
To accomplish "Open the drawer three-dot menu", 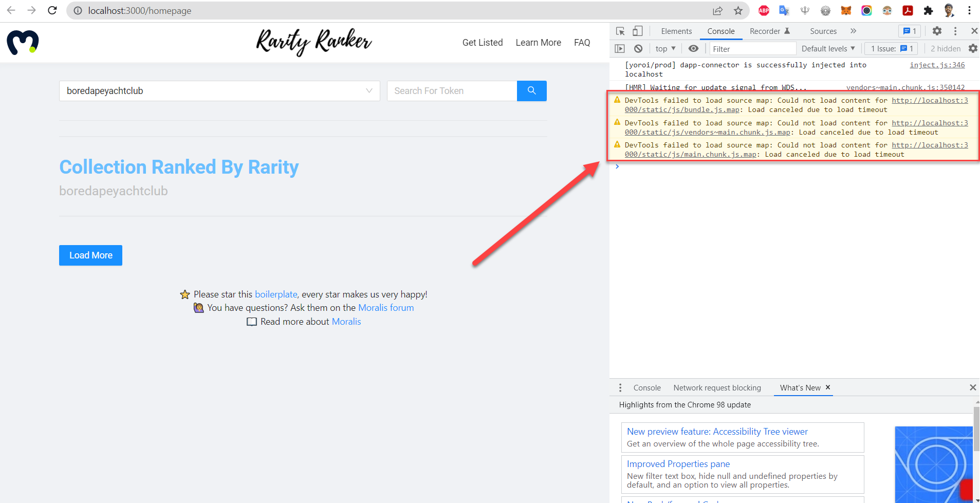I will pyautogui.click(x=620, y=387).
